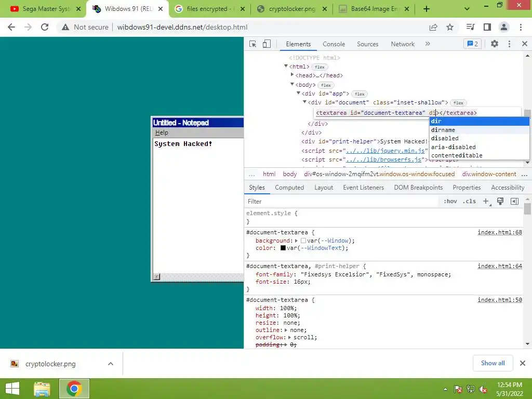
Task: Click the new style rule plus icon
Action: (x=486, y=202)
